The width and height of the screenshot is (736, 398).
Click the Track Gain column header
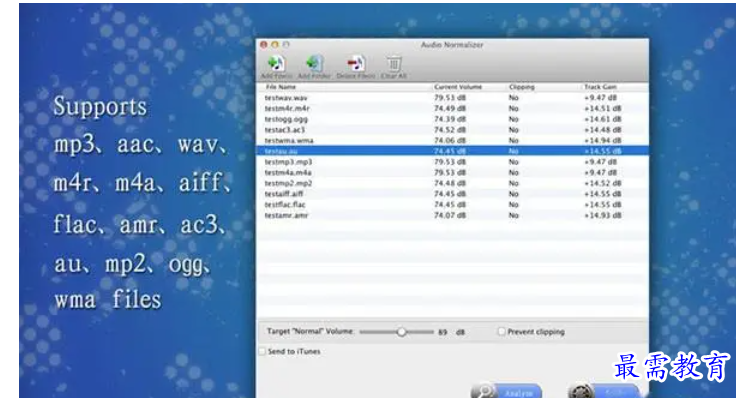pyautogui.click(x=600, y=87)
